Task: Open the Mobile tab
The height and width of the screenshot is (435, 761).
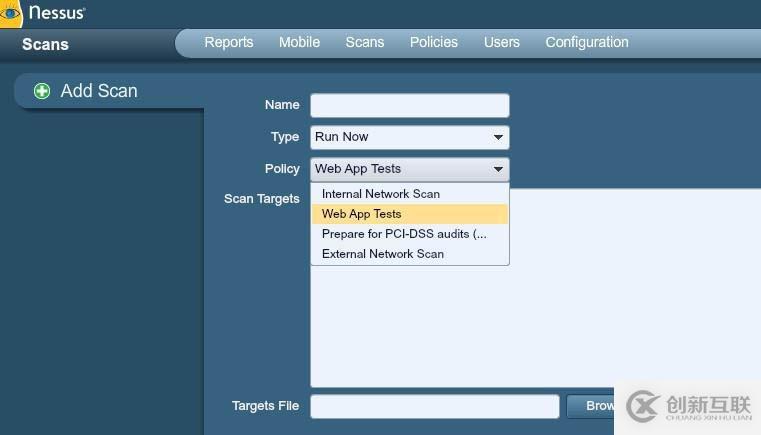Action: point(299,42)
